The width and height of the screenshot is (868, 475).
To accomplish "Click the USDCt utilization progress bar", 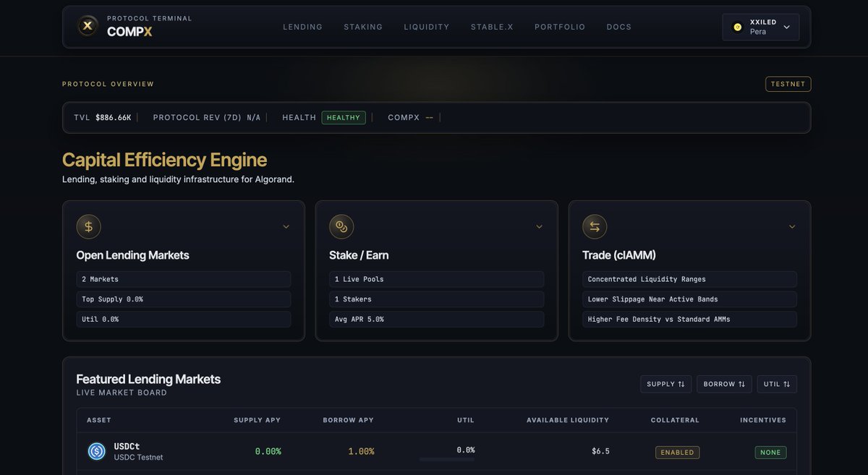I will tap(447, 459).
